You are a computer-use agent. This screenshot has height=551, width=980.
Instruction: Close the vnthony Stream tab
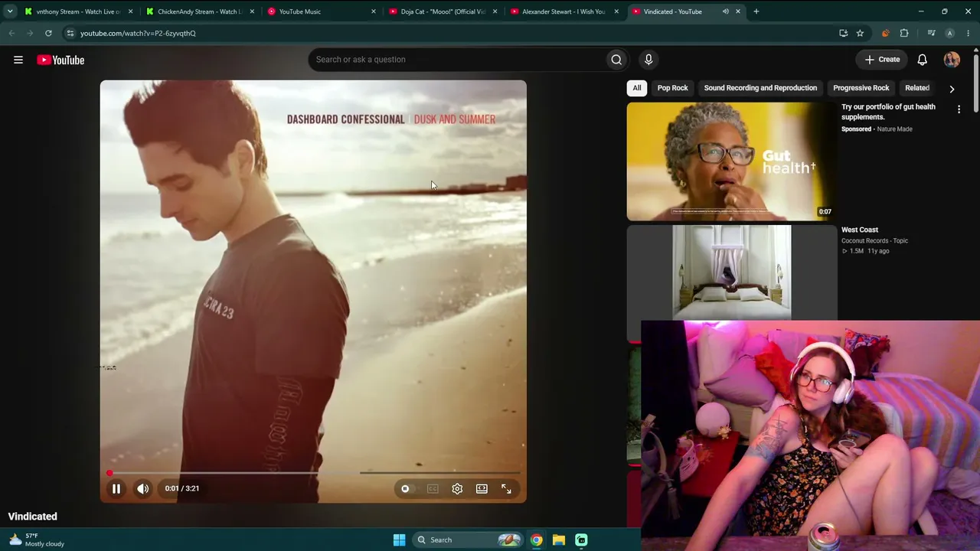[x=131, y=11]
